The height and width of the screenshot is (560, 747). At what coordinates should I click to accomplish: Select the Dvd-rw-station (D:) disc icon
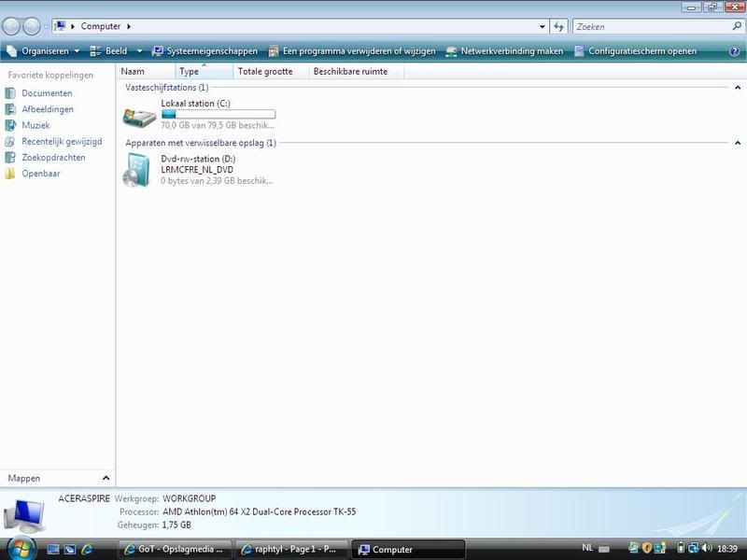pyautogui.click(x=136, y=171)
